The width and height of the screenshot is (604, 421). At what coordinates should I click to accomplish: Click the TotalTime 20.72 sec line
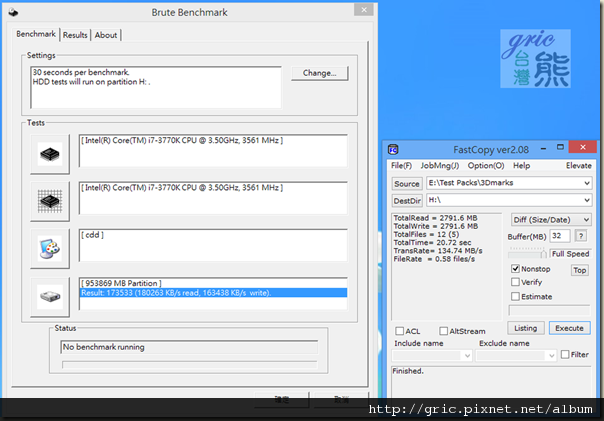(x=432, y=243)
